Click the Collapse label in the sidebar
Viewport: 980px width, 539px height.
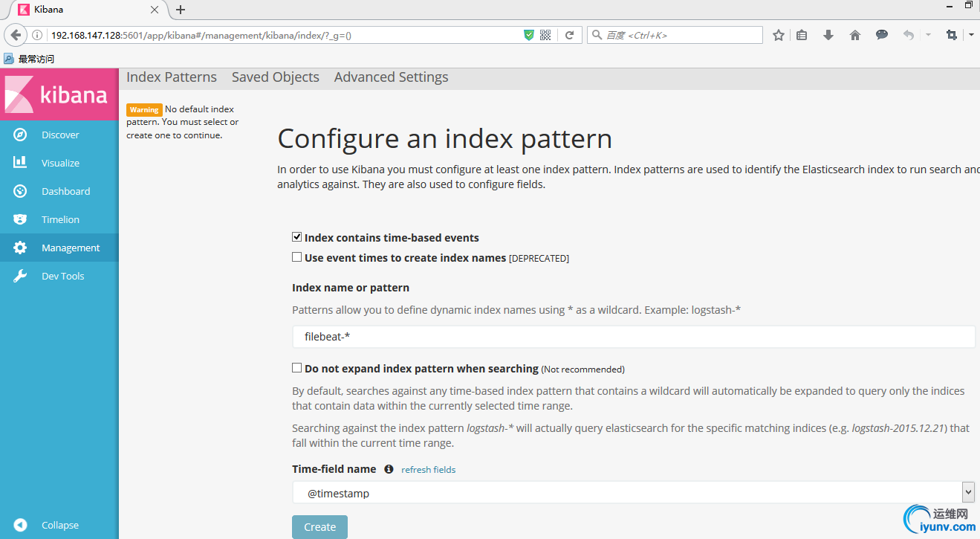pyautogui.click(x=60, y=525)
